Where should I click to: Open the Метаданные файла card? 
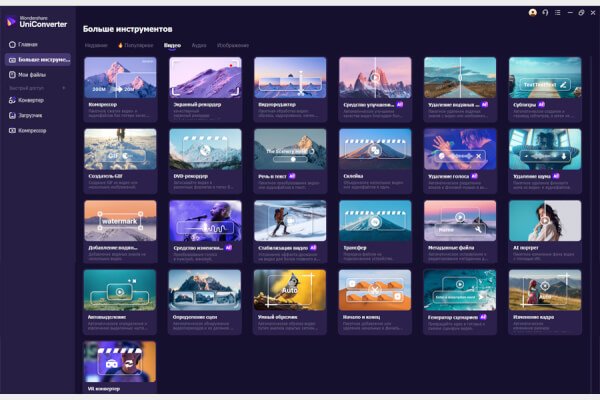click(460, 232)
